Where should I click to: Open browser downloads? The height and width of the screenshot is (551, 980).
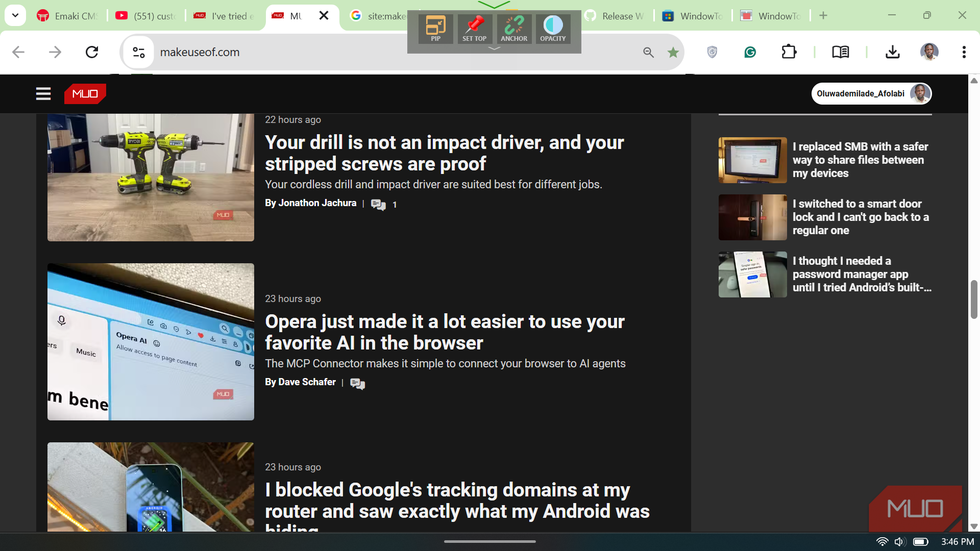coord(892,52)
